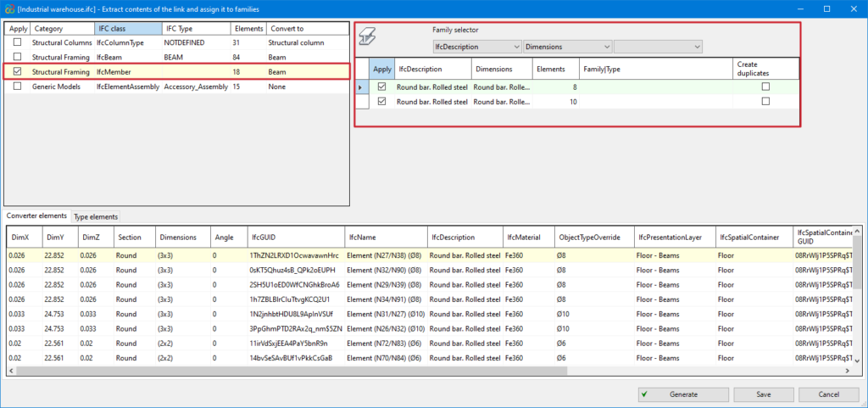Select element name Element (N29/N39) (Ø8)
The image size is (868, 408).
coord(386,284)
